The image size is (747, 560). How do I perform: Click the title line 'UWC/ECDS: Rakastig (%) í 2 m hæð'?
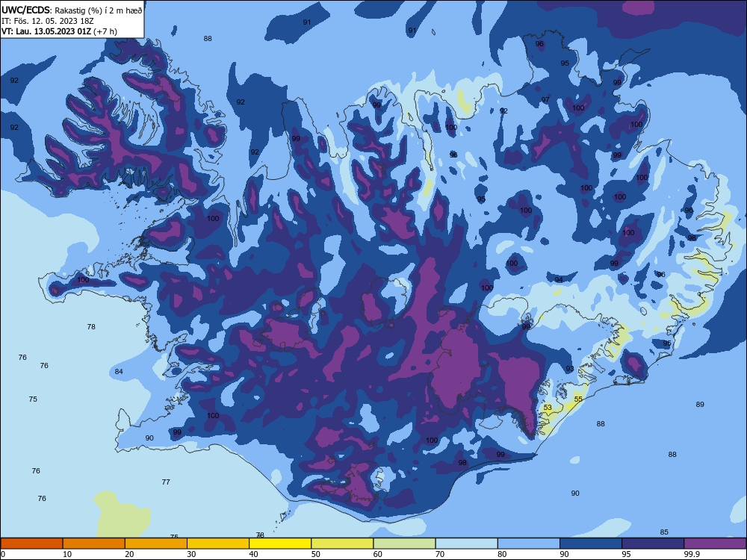pyautogui.click(x=72, y=10)
